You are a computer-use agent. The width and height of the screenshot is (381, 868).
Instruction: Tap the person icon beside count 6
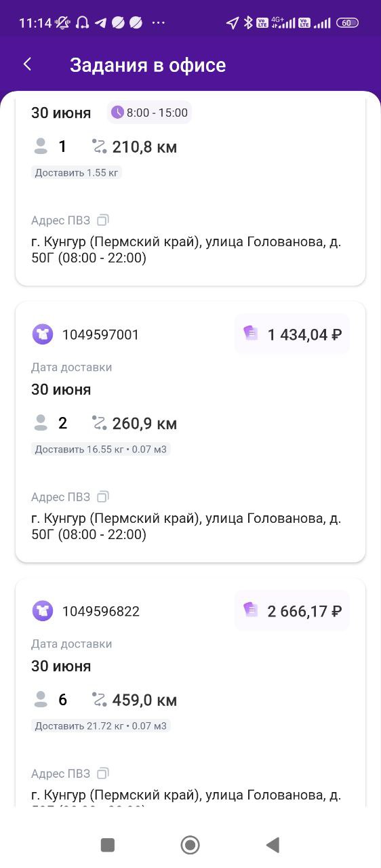pos(41,700)
